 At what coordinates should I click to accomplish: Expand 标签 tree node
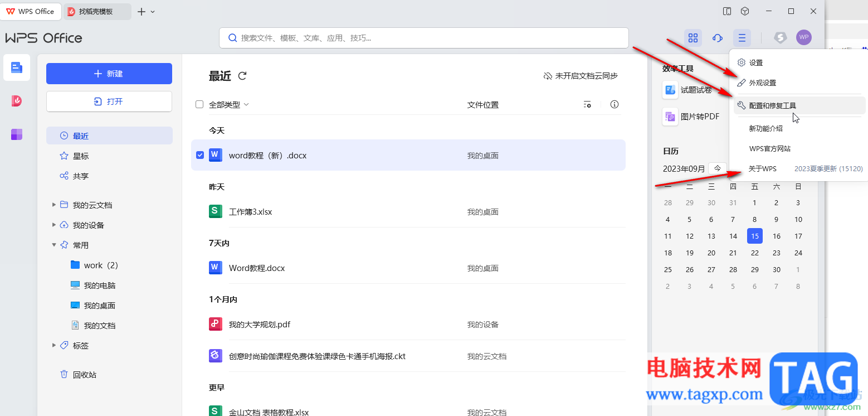[x=54, y=345]
